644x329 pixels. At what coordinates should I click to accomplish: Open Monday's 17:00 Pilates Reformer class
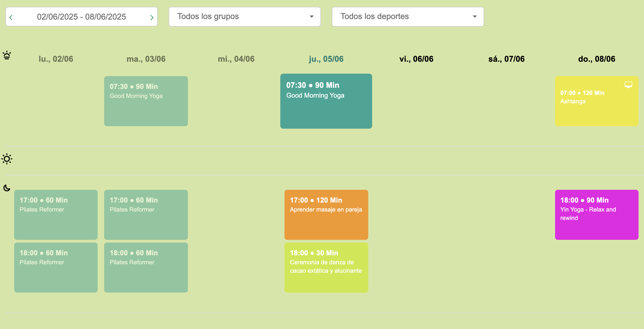56,215
